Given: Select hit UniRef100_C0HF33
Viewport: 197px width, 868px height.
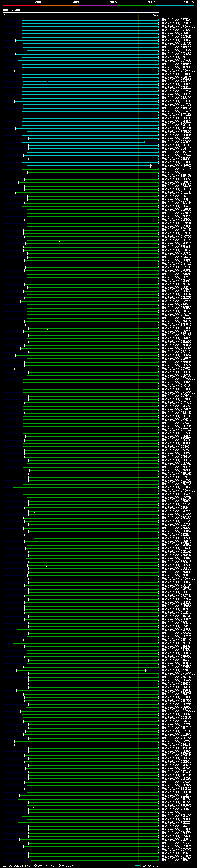Looking at the screenshot, I should 176,118.
